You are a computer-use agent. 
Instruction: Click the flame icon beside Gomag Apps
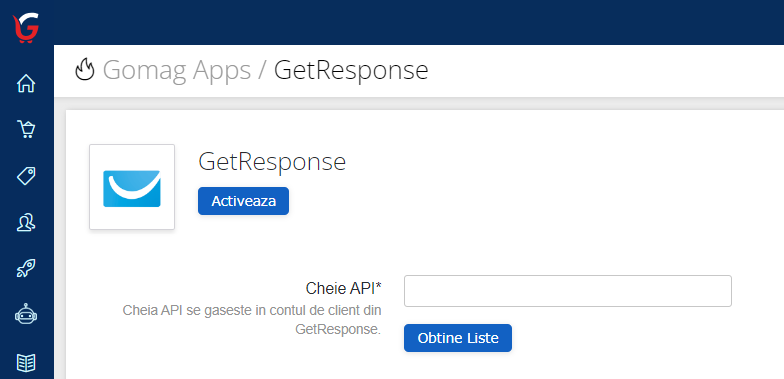coord(85,70)
